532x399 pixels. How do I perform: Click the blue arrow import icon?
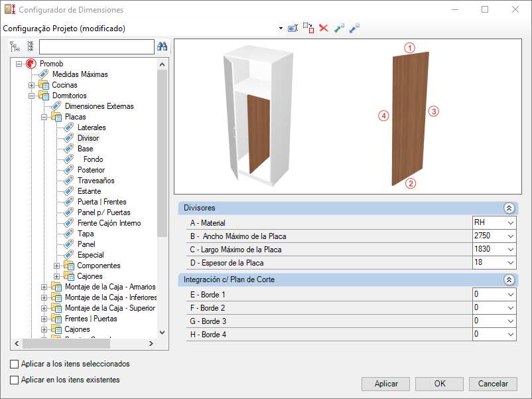tap(354, 28)
